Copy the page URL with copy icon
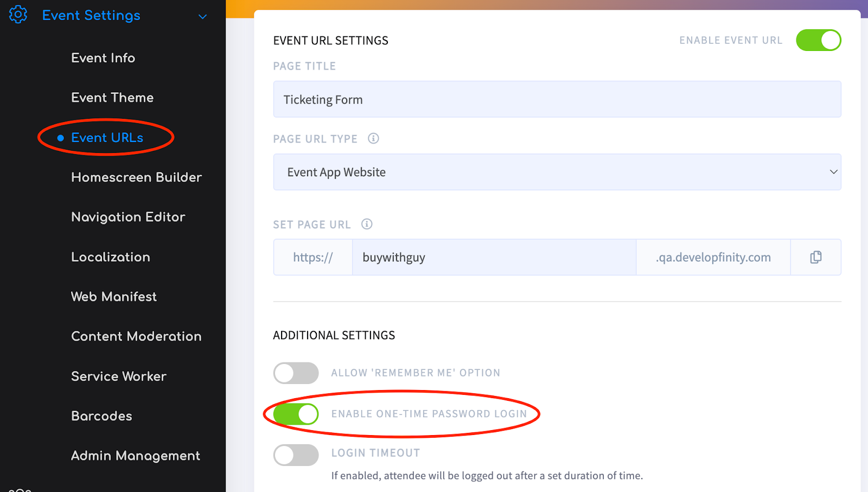The height and width of the screenshot is (492, 868). point(815,257)
